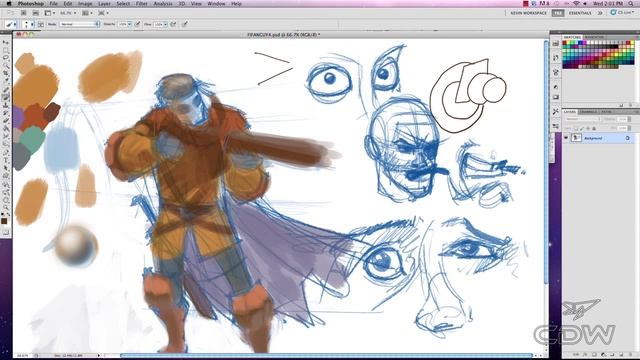
Task: Select the Hand tool
Action: [6, 199]
